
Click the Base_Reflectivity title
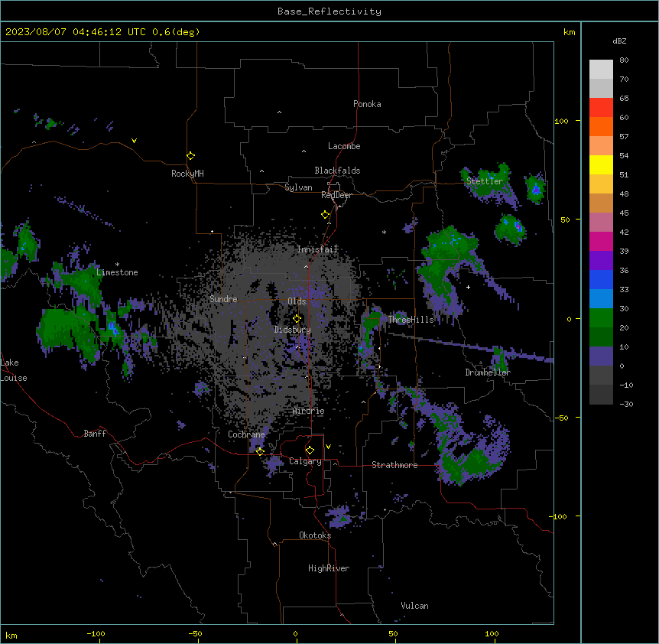[x=329, y=11]
